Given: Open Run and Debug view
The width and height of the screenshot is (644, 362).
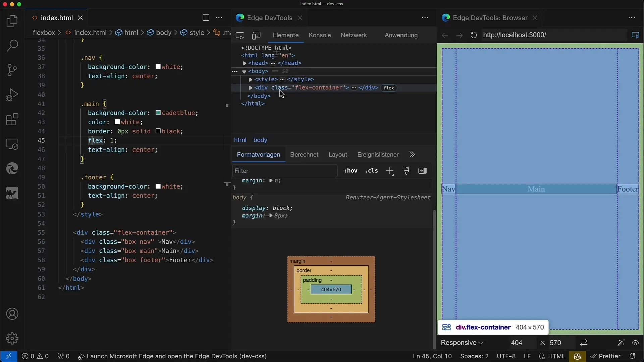Looking at the screenshot, I should point(12,95).
